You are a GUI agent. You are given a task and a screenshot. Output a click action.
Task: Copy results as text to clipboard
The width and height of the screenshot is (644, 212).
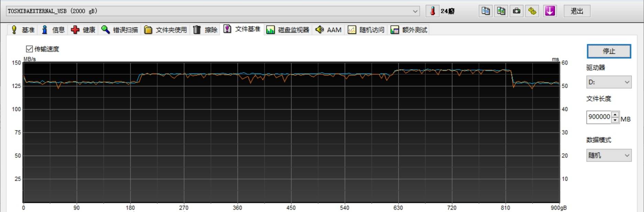coord(486,11)
